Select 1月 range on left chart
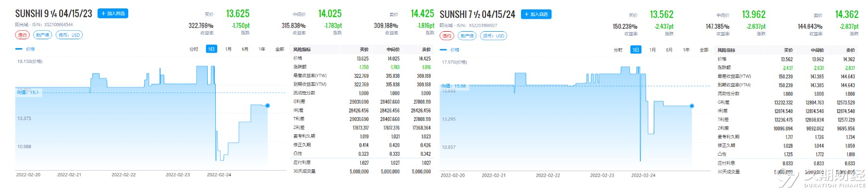The width and height of the screenshot is (868, 190). (x=228, y=49)
